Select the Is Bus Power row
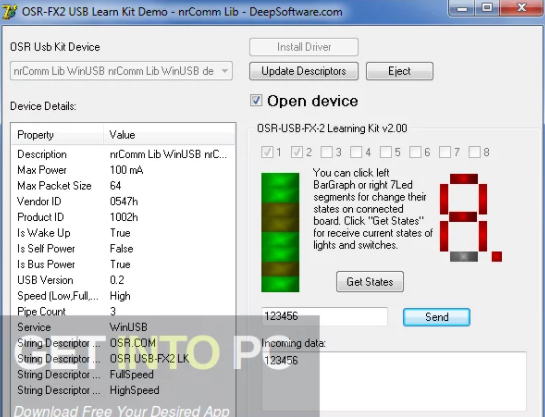The height and width of the screenshot is (417, 545). point(123,264)
